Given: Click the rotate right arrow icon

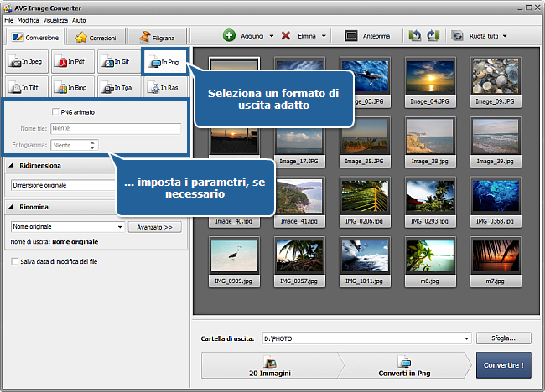Looking at the screenshot, I should pos(433,36).
